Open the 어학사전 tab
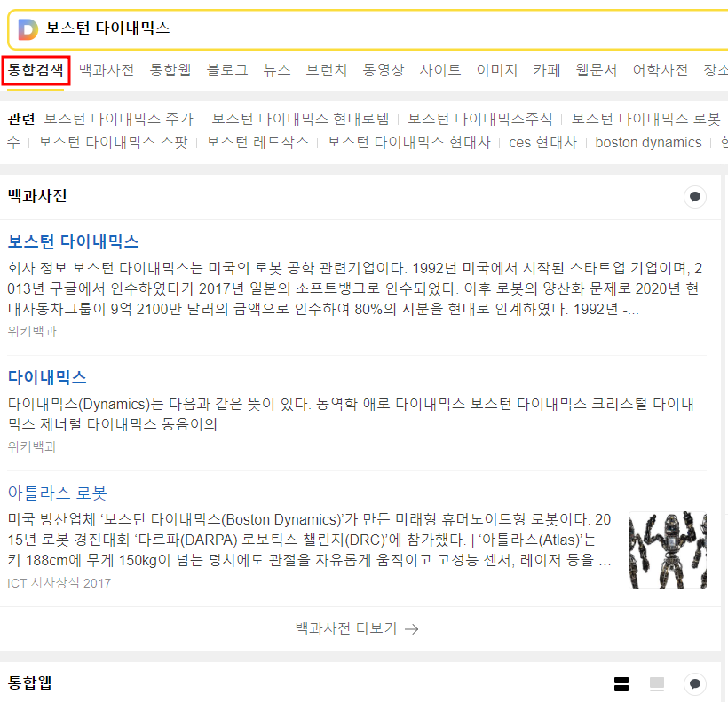This screenshot has width=728, height=702. (661, 70)
